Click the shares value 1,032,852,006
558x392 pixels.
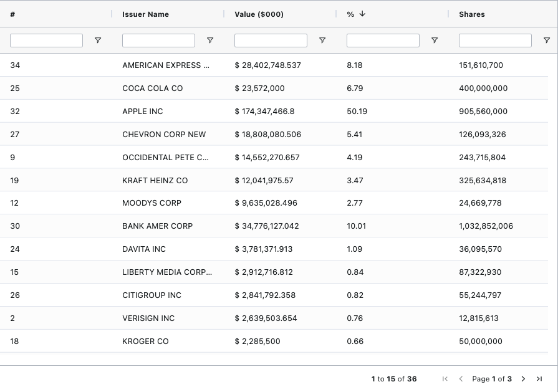486,226
